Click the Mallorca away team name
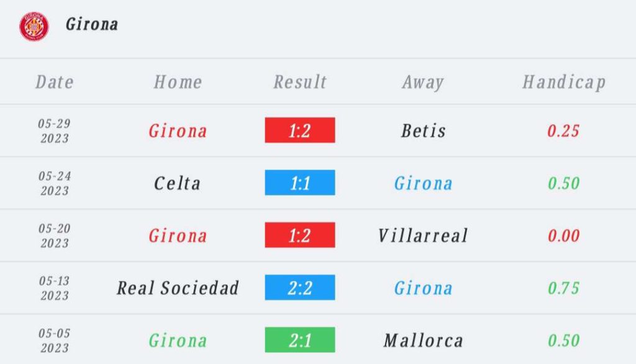Screen dimensions: 636x364 coord(423,340)
